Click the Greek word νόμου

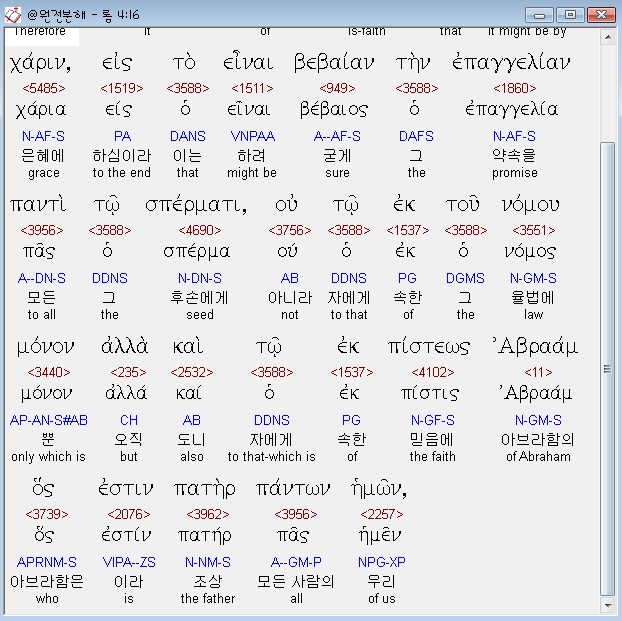531,205
